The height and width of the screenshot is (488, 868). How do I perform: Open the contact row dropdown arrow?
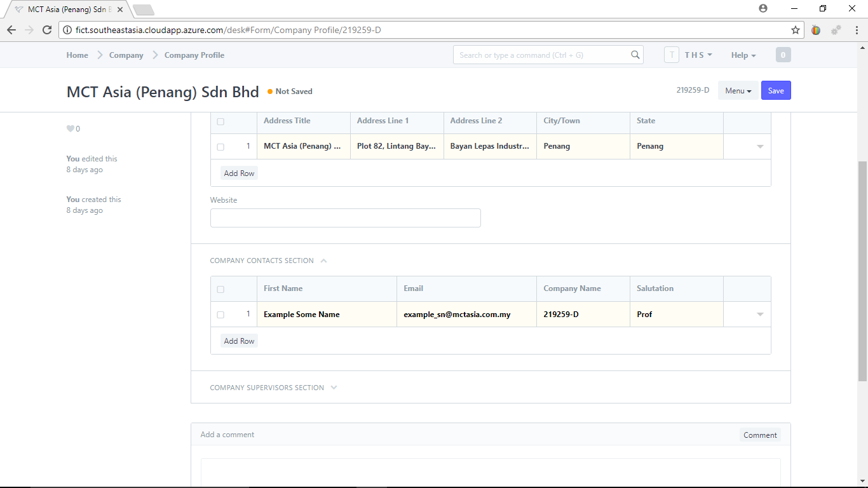[x=760, y=315]
